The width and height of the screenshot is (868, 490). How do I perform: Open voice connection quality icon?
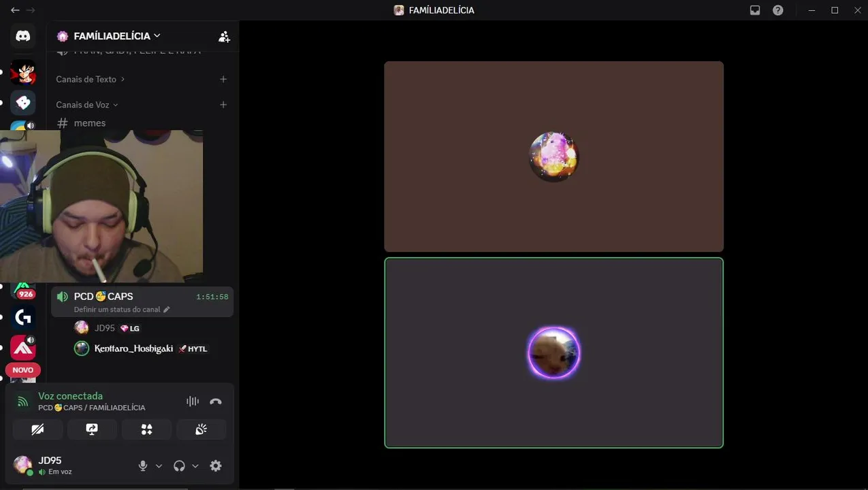(22, 402)
